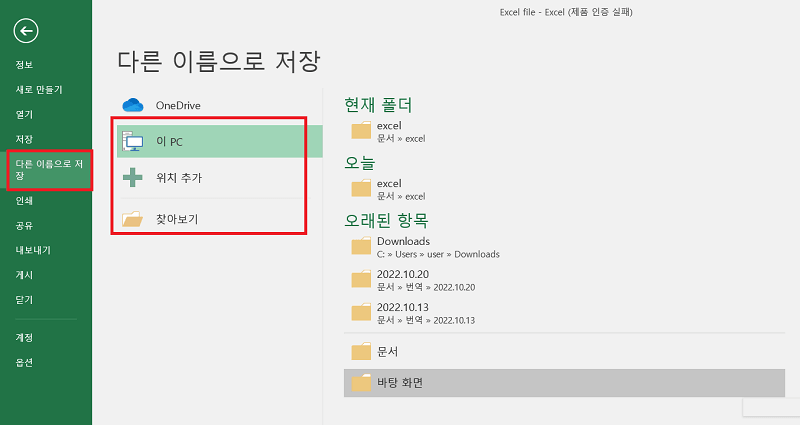Click path text C: » Users » user » Downloads
800x425 pixels.
[x=438, y=254]
